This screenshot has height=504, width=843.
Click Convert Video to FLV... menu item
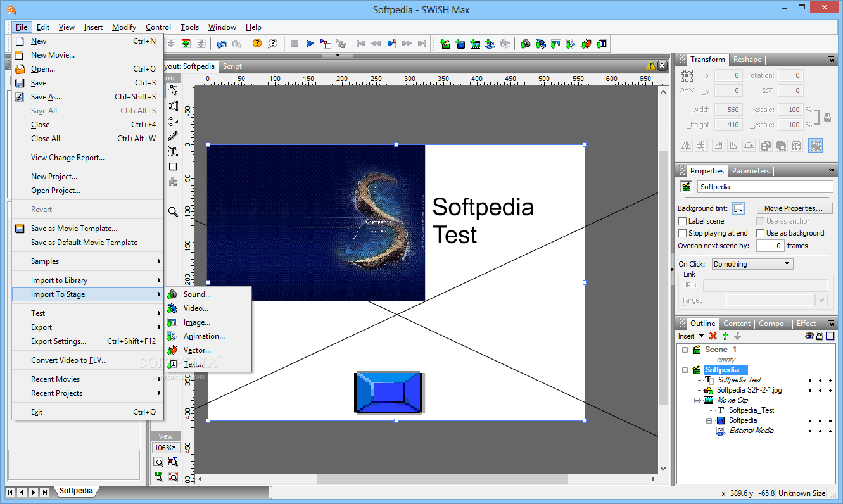pos(87,360)
